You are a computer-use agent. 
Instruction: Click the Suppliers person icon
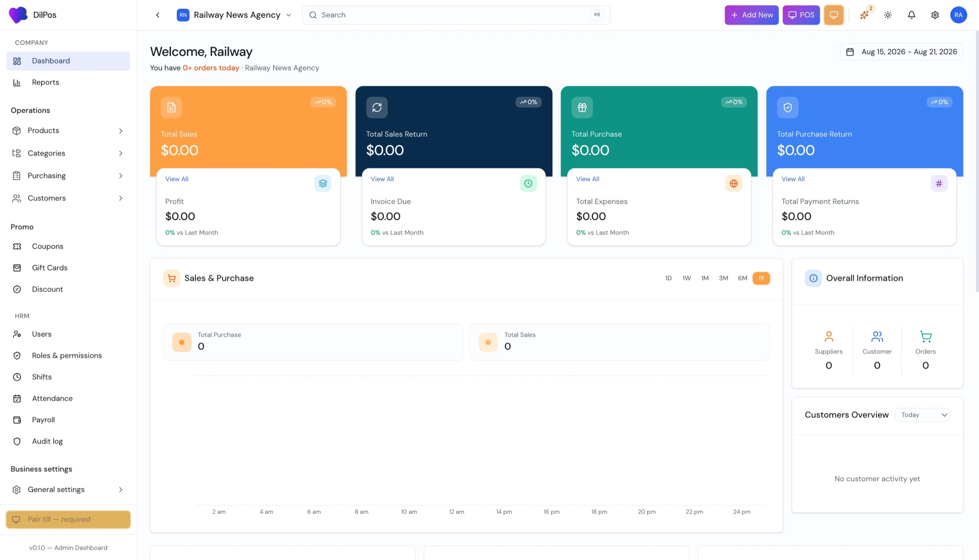tap(829, 336)
